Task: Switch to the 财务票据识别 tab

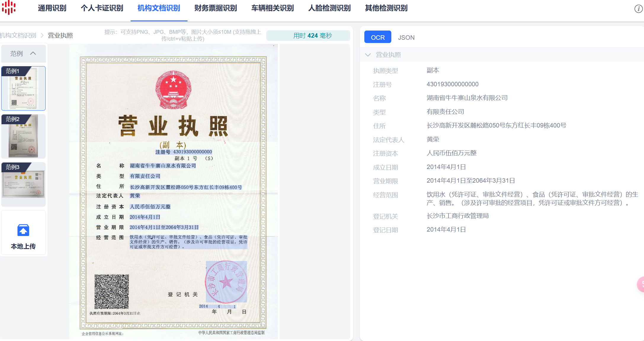Action: click(x=216, y=8)
